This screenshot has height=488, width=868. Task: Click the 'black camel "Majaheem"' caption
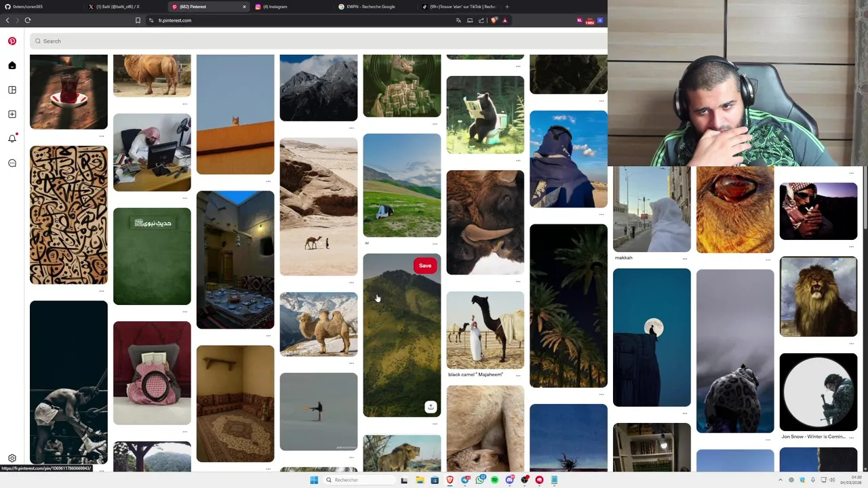tap(475, 374)
